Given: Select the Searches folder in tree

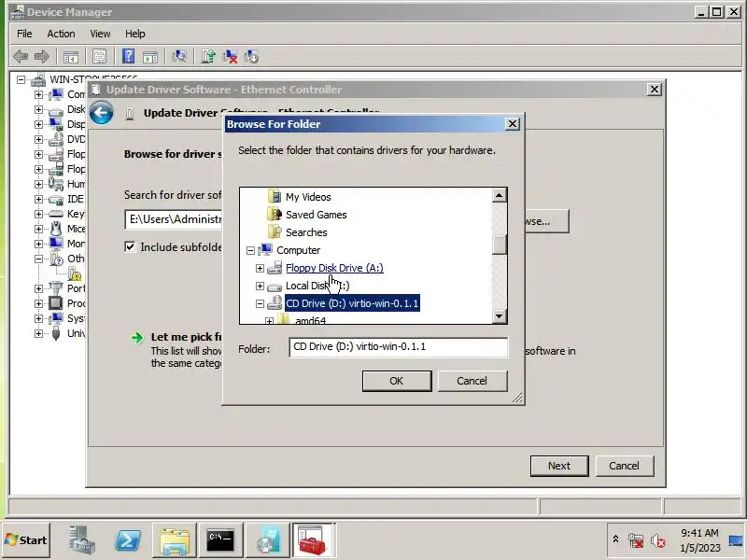Looking at the screenshot, I should coord(306,232).
